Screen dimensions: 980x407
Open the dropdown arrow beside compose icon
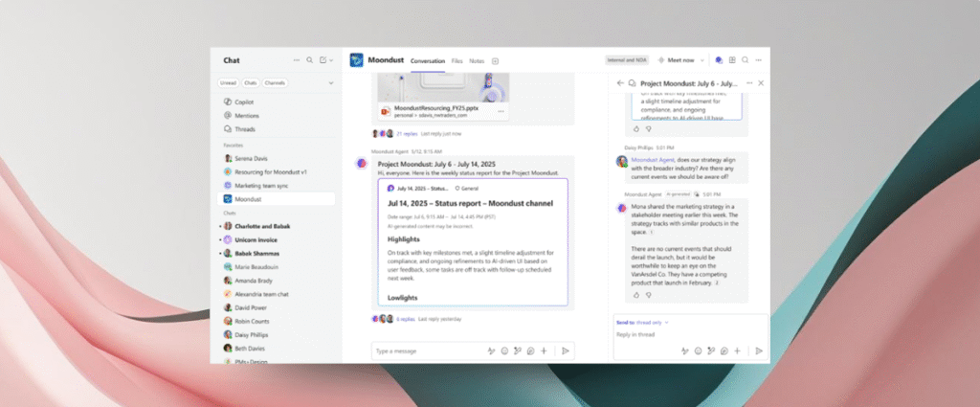click(x=331, y=60)
